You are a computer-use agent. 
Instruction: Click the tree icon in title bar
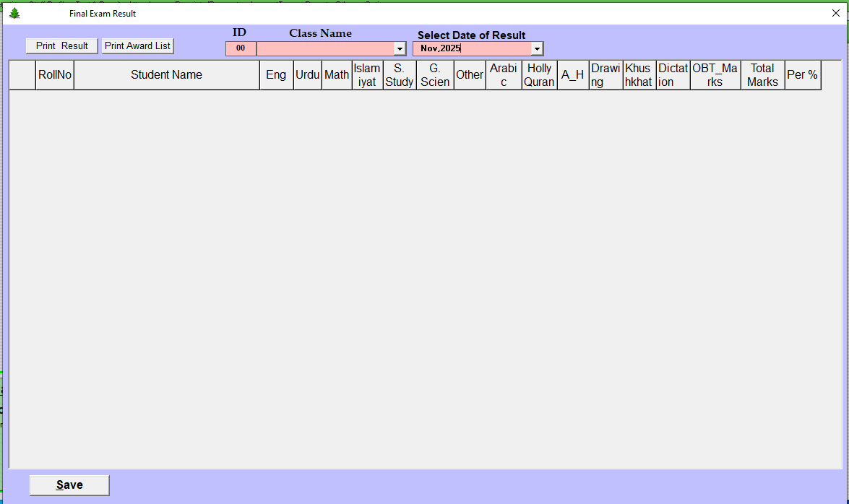pos(14,13)
